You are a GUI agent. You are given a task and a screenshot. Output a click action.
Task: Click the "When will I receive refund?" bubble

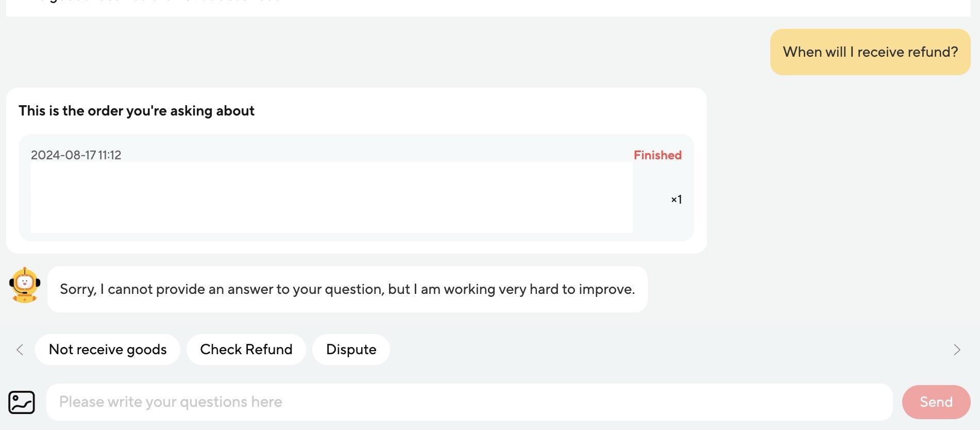[x=870, y=52]
